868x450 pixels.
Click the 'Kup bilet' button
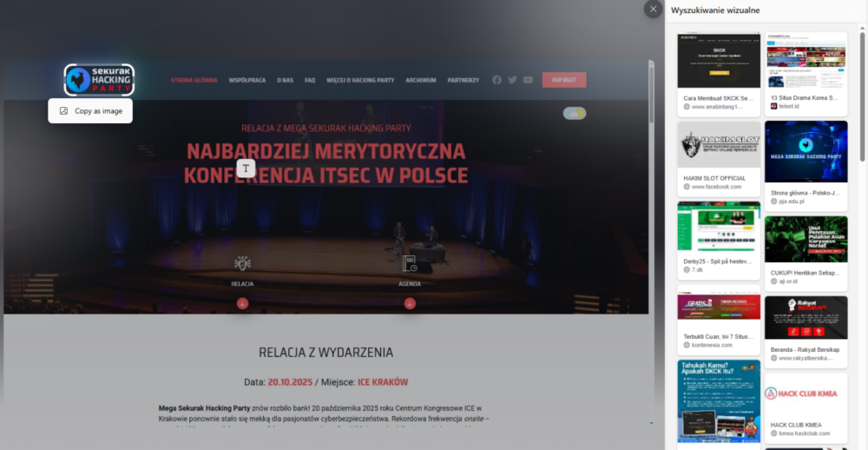(563, 80)
